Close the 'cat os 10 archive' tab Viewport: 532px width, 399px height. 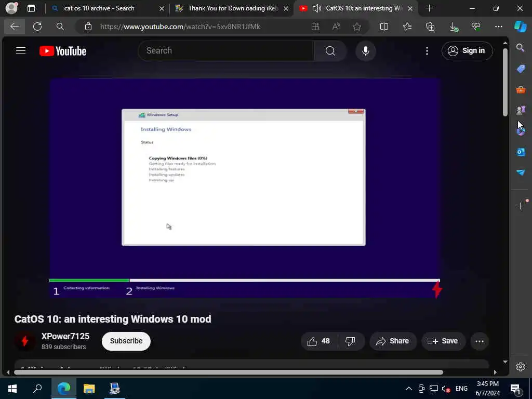click(162, 8)
